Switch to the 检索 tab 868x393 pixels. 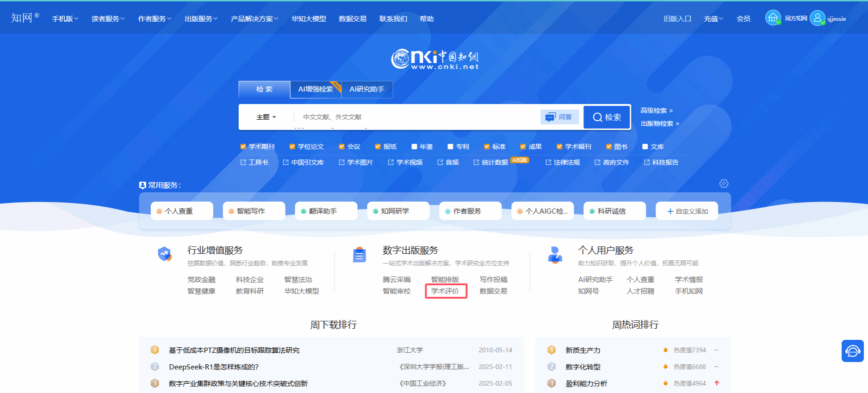point(265,89)
